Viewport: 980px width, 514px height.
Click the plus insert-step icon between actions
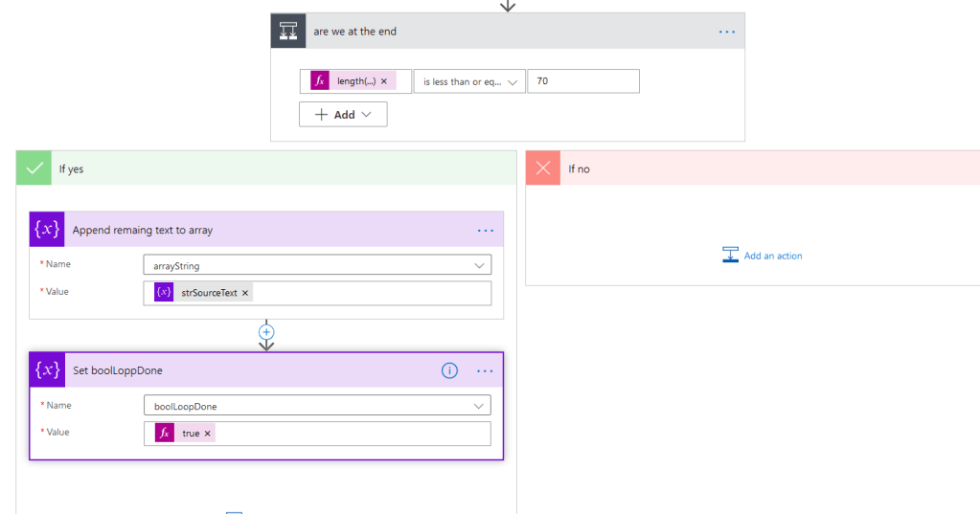click(x=266, y=332)
